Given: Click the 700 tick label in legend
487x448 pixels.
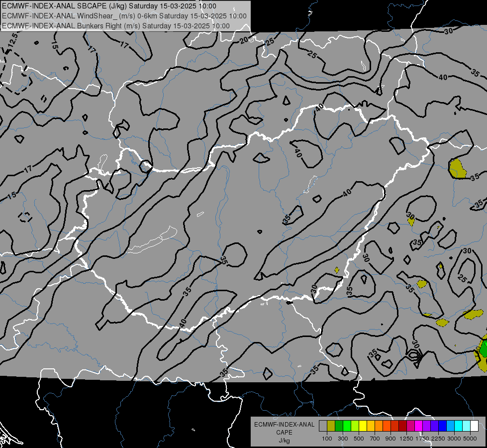Looking at the screenshot, I should coord(375,439).
